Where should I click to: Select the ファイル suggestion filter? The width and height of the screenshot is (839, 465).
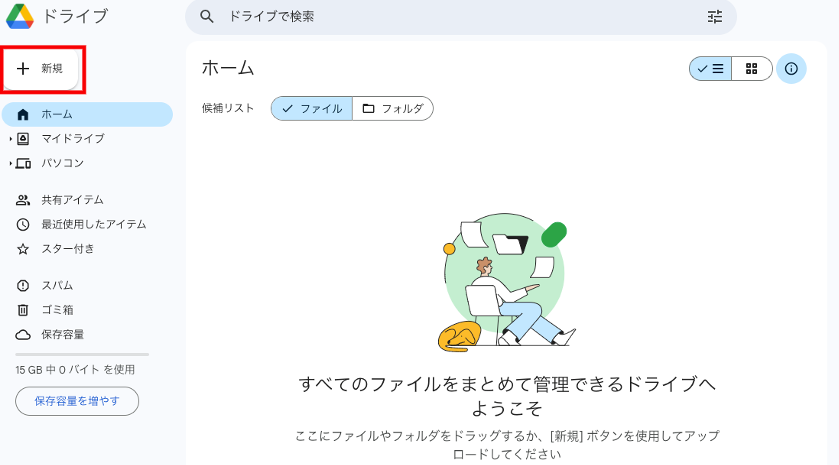(311, 109)
